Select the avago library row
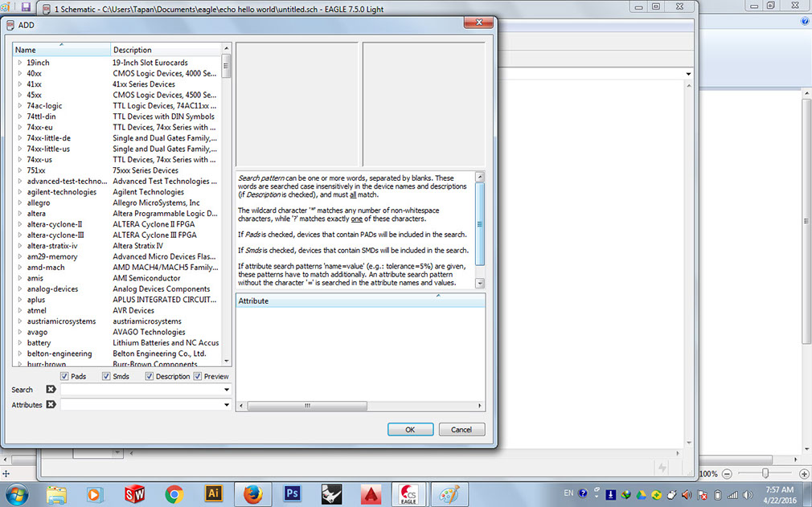Screen dimensions: 812x507 tap(117, 332)
